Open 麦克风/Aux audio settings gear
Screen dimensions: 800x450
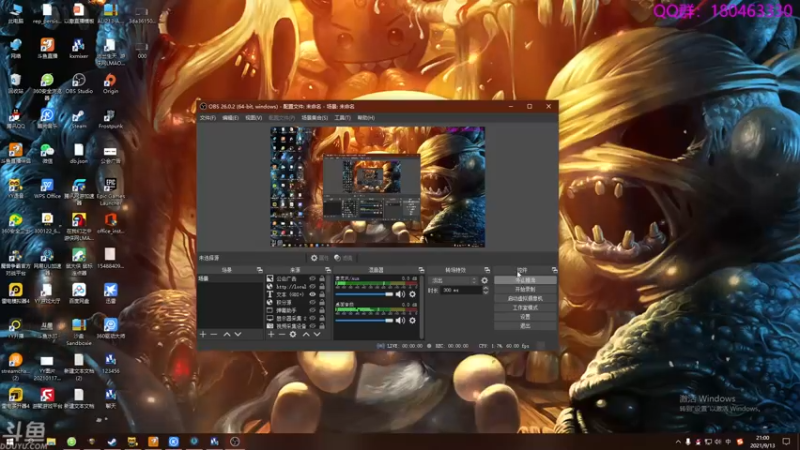tap(412, 294)
